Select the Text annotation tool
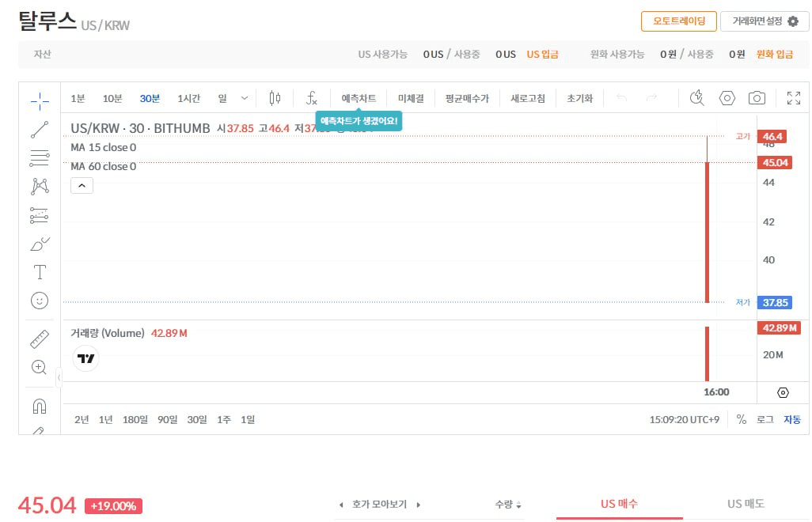This screenshot has width=812, height=522. [x=40, y=272]
